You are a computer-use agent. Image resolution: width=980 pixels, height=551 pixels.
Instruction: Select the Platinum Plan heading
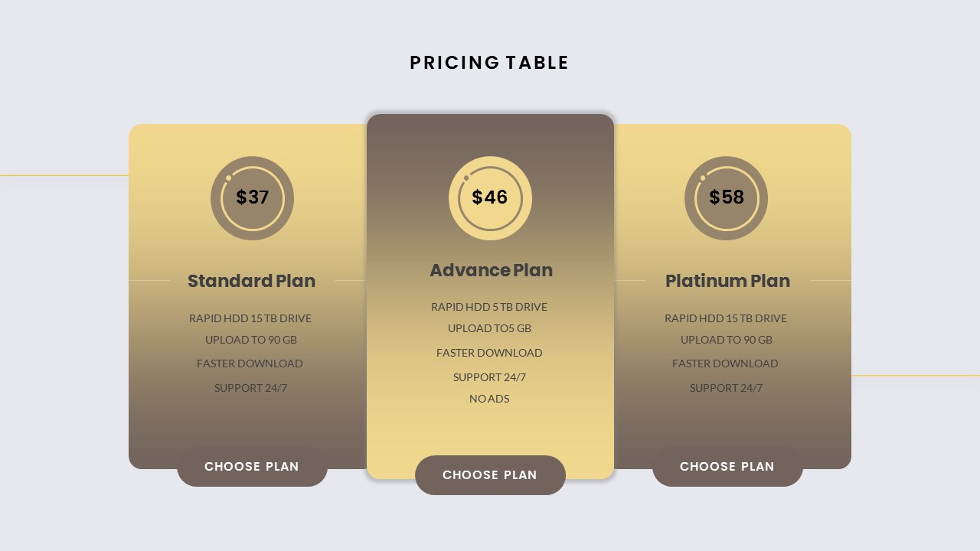coord(727,281)
